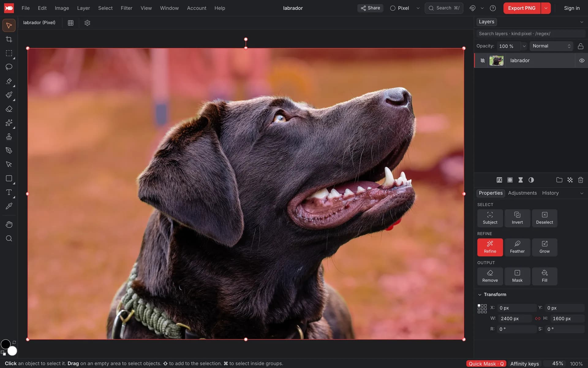This screenshot has height=368, width=588.
Task: Open the Layers panel chevron menu
Action: 582,22
